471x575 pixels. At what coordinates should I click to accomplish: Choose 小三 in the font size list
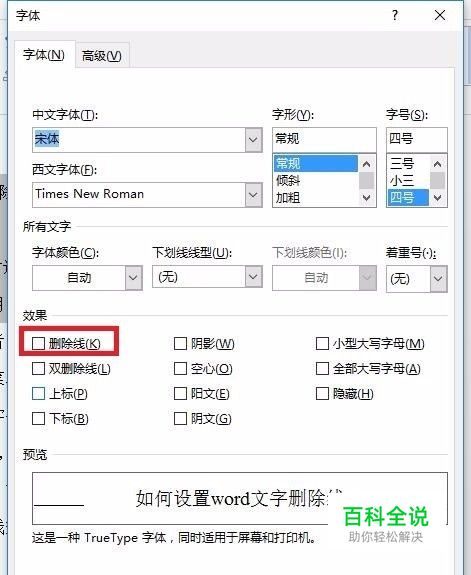coord(402,180)
